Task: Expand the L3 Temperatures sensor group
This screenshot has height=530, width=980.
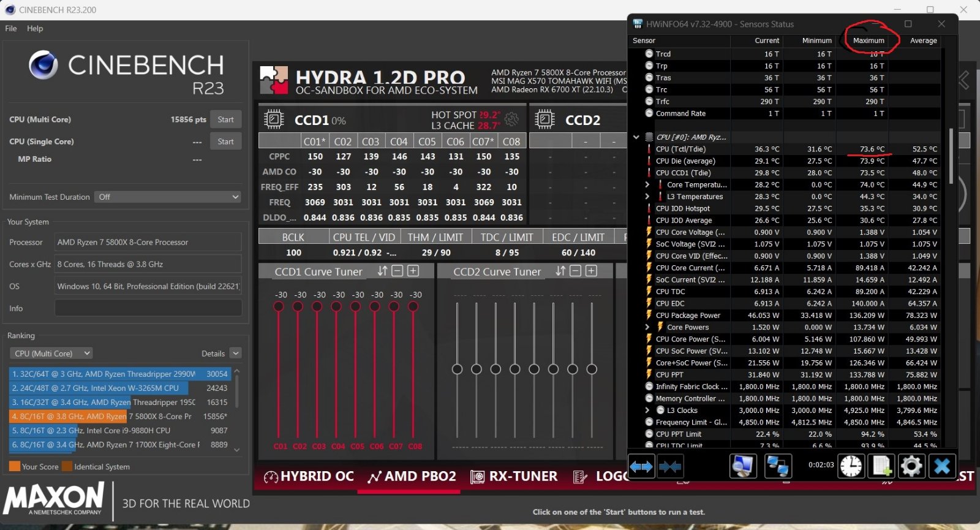Action: (647, 197)
